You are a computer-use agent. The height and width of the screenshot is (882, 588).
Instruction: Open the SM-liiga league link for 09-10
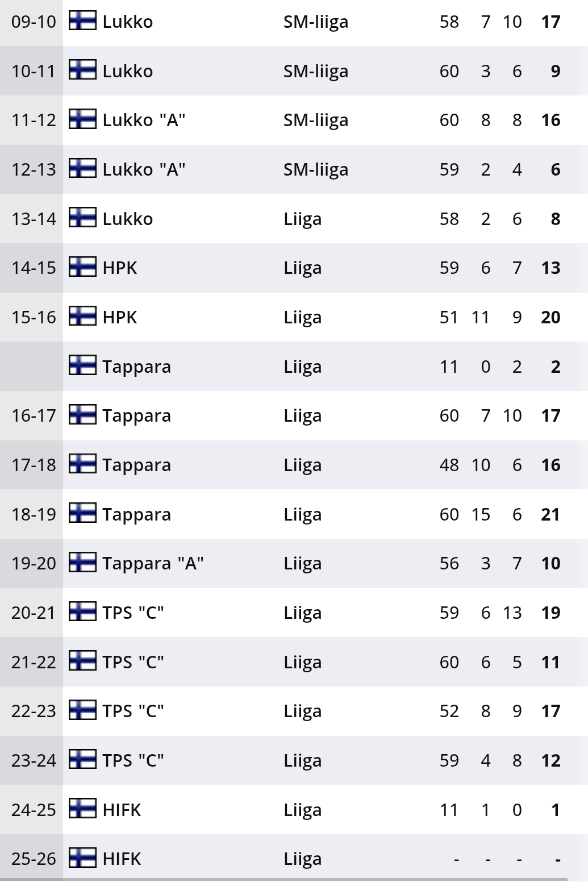pyautogui.click(x=316, y=22)
